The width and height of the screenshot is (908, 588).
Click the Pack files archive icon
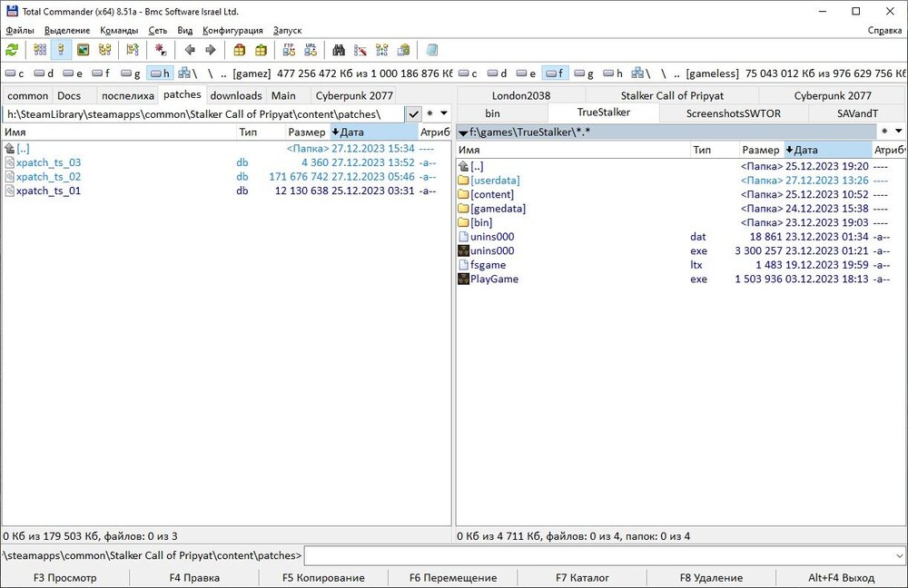click(x=240, y=50)
